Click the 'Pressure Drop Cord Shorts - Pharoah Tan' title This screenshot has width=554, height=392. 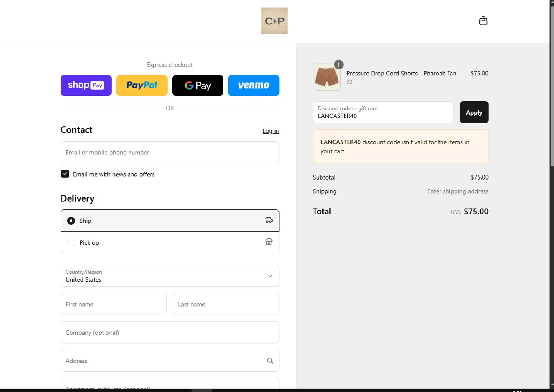pos(401,73)
